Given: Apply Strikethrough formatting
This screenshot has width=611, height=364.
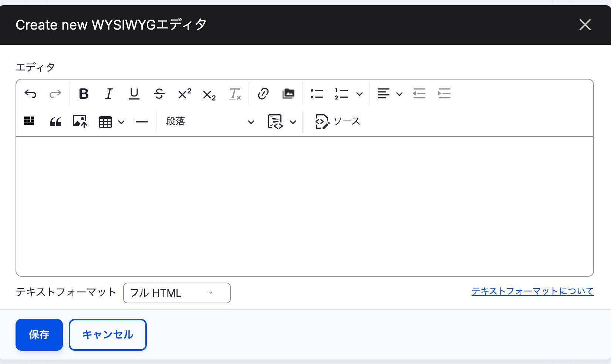Looking at the screenshot, I should click(x=159, y=94).
